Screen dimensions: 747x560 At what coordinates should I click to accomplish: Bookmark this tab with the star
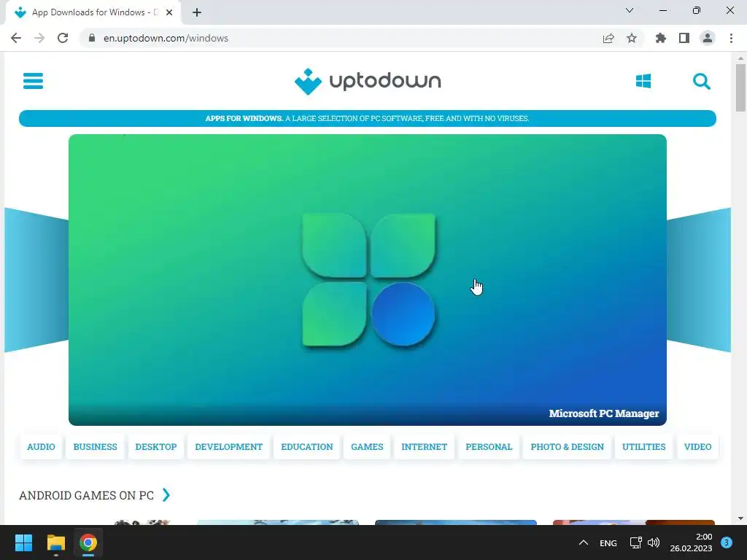[x=632, y=38]
